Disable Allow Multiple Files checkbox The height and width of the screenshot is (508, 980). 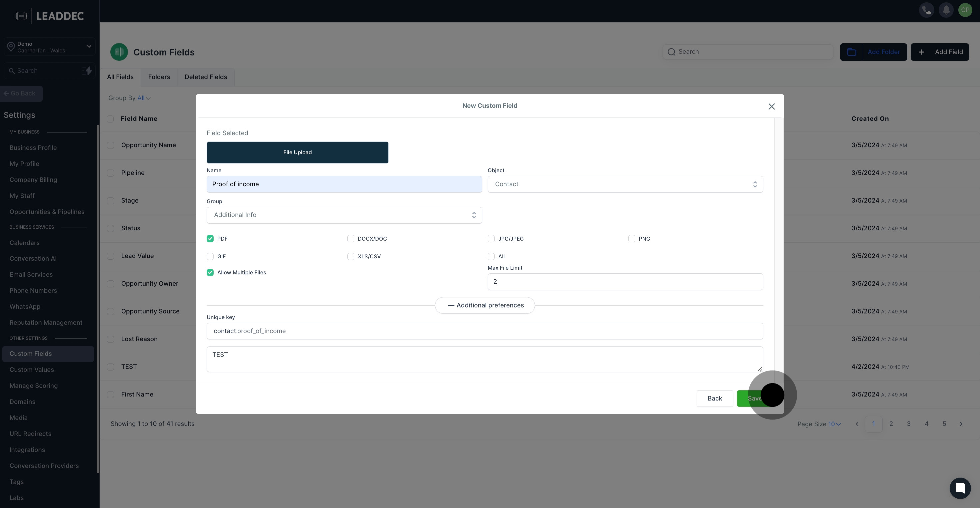210,273
